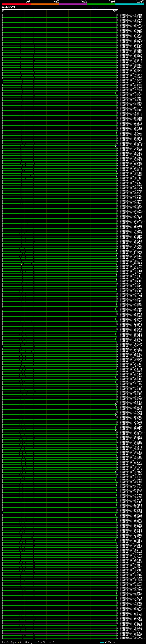This screenshot has height=644, width=146.
Task: Select hit UniRef100_C3JPC9
Action: (131, 633)
